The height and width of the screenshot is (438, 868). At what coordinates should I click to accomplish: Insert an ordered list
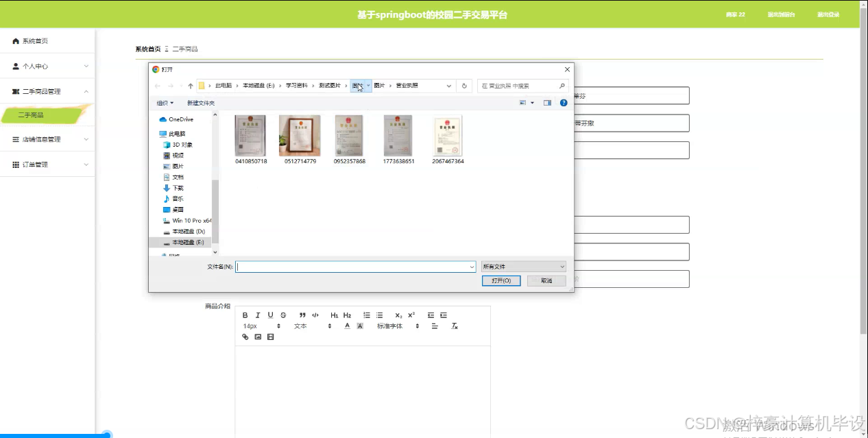coord(367,315)
